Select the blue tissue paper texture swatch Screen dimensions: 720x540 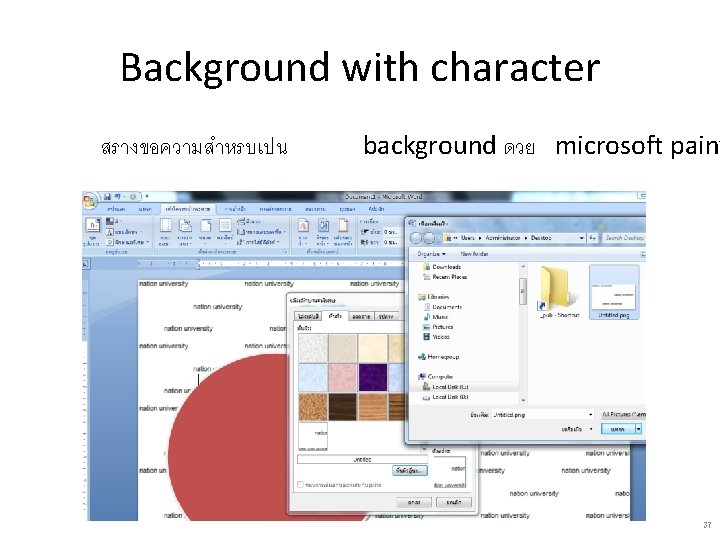coord(313,377)
